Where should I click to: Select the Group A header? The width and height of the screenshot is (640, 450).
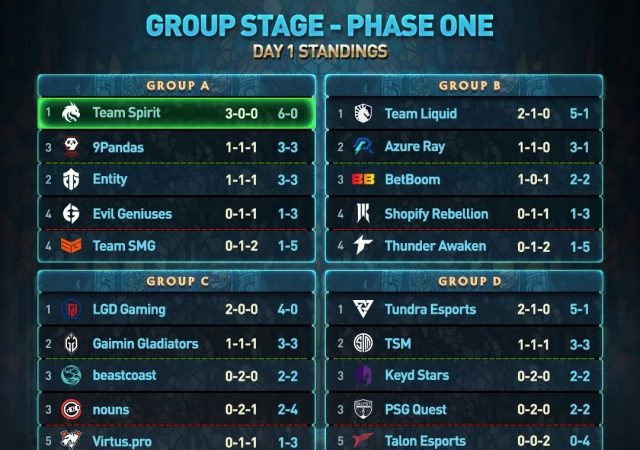click(x=177, y=86)
